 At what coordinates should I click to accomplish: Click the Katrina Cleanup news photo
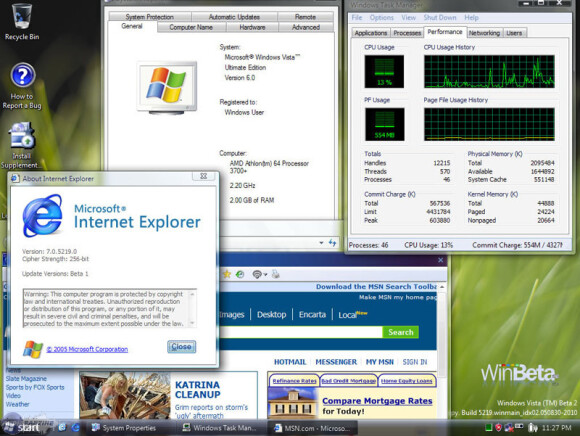(x=125, y=395)
